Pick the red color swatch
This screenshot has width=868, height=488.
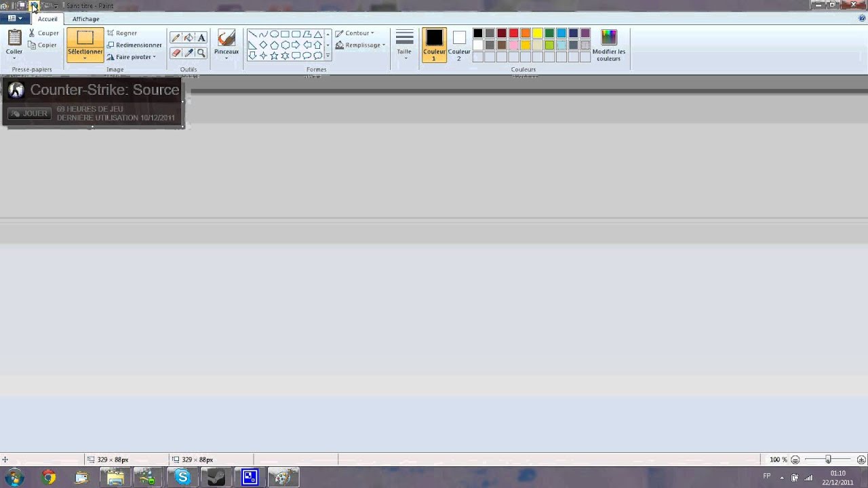pos(514,33)
